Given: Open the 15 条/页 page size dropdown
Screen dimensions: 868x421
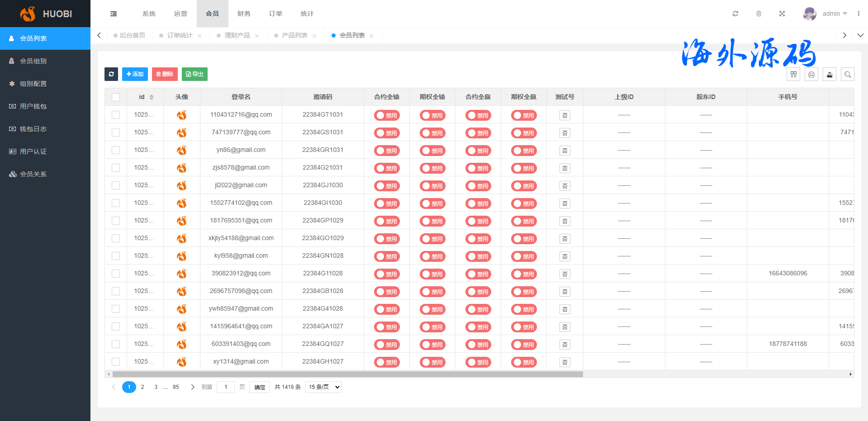Looking at the screenshot, I should point(323,387).
